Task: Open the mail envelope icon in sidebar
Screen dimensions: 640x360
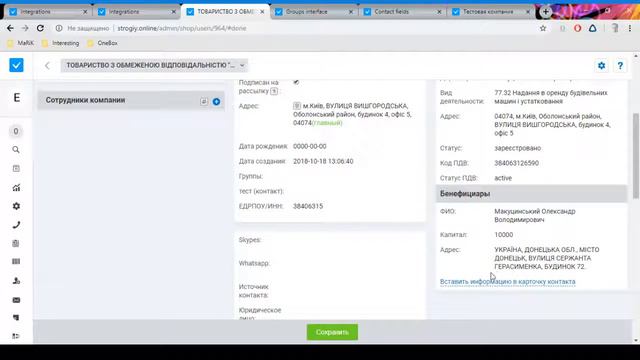Action: pyautogui.click(x=16, y=300)
